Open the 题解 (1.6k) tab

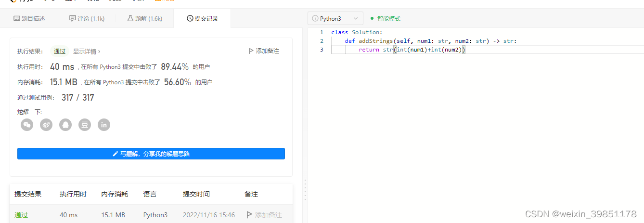click(x=144, y=19)
